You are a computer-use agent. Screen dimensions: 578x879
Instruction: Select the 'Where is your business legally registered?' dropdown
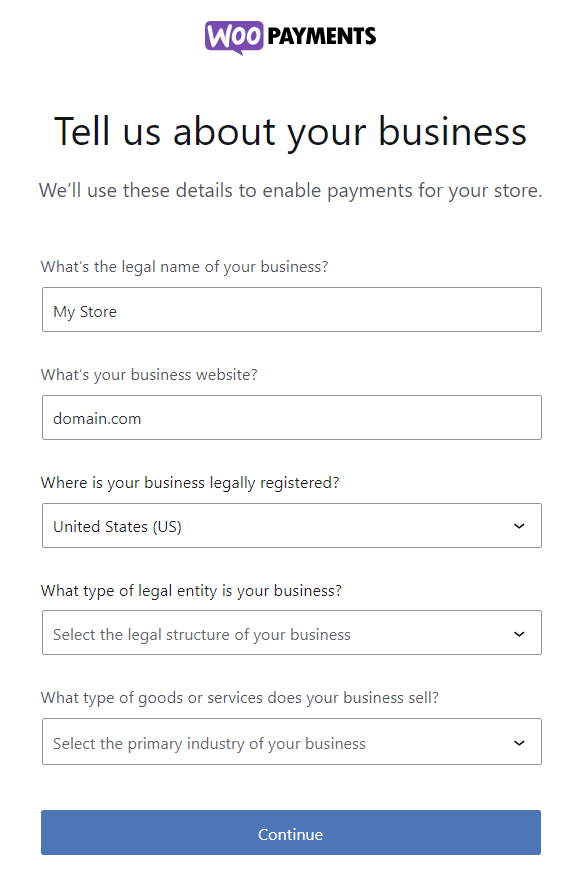[x=290, y=525]
